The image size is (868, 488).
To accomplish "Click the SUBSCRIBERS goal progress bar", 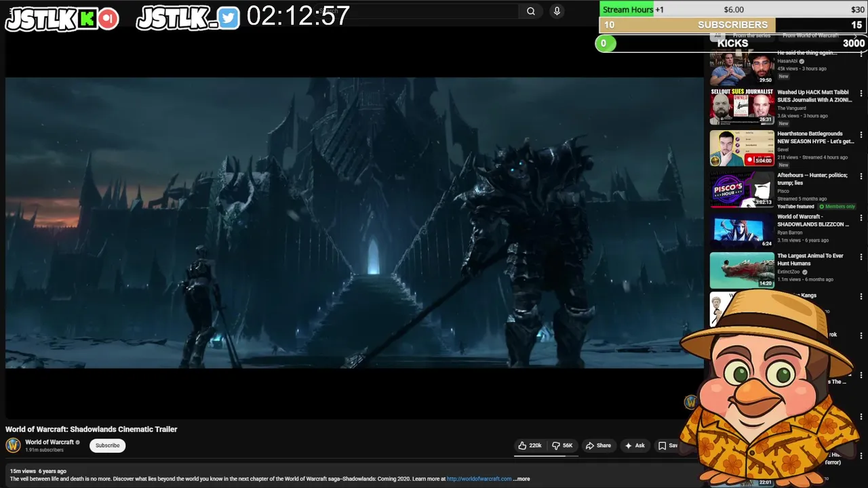I will coord(733,25).
